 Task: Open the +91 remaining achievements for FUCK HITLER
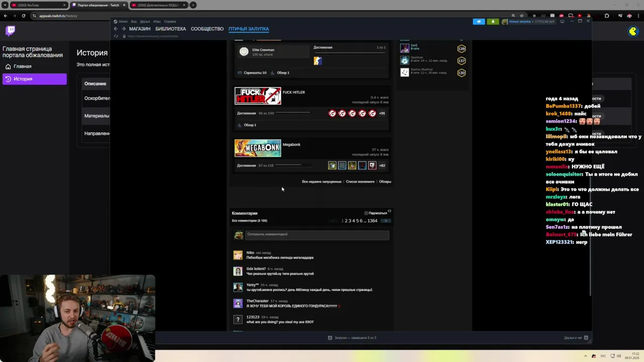pyautogui.click(x=382, y=113)
